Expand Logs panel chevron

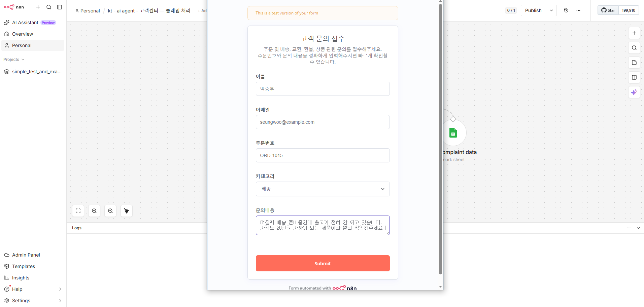(x=638, y=228)
